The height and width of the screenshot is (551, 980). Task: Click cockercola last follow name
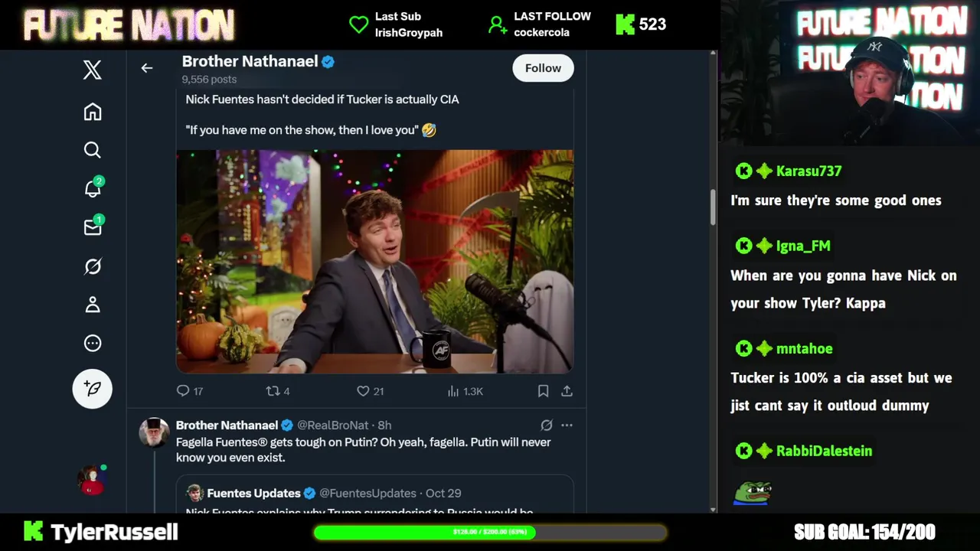(542, 33)
